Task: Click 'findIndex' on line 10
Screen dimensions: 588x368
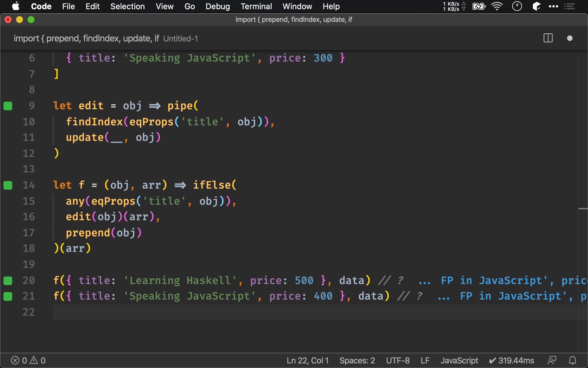Action: pyautogui.click(x=94, y=122)
